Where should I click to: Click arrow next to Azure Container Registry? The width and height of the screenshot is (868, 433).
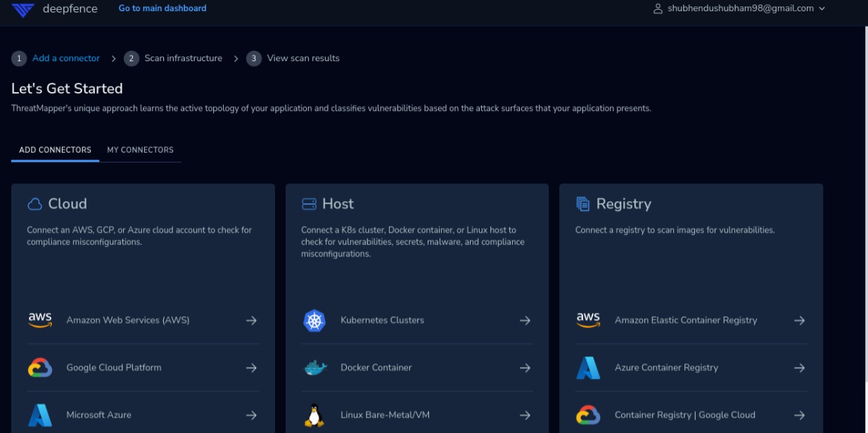(x=799, y=368)
